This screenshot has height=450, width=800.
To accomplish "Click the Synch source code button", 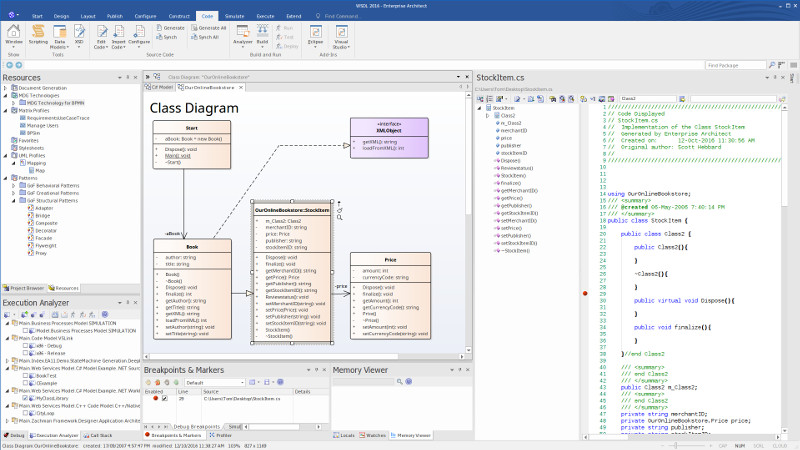I will click(167, 37).
